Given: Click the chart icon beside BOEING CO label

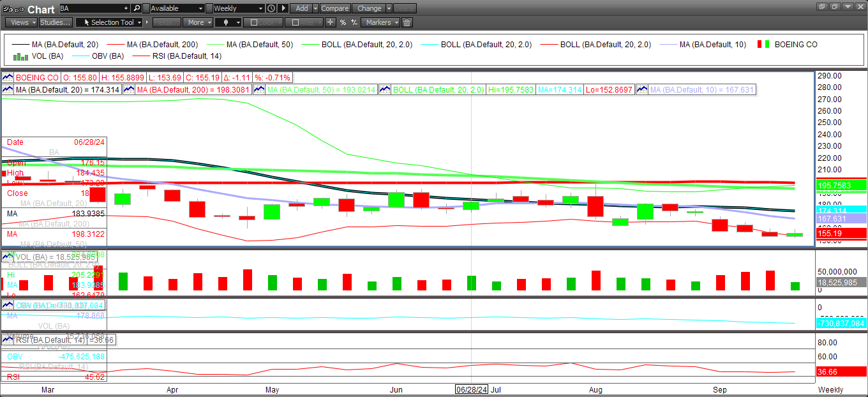Looking at the screenshot, I should point(8,78).
